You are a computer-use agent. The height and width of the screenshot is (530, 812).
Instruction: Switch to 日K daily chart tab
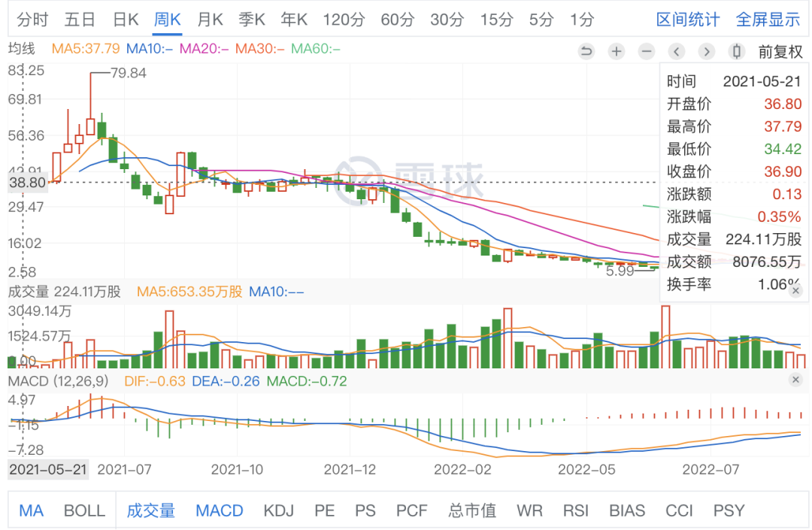[126, 20]
